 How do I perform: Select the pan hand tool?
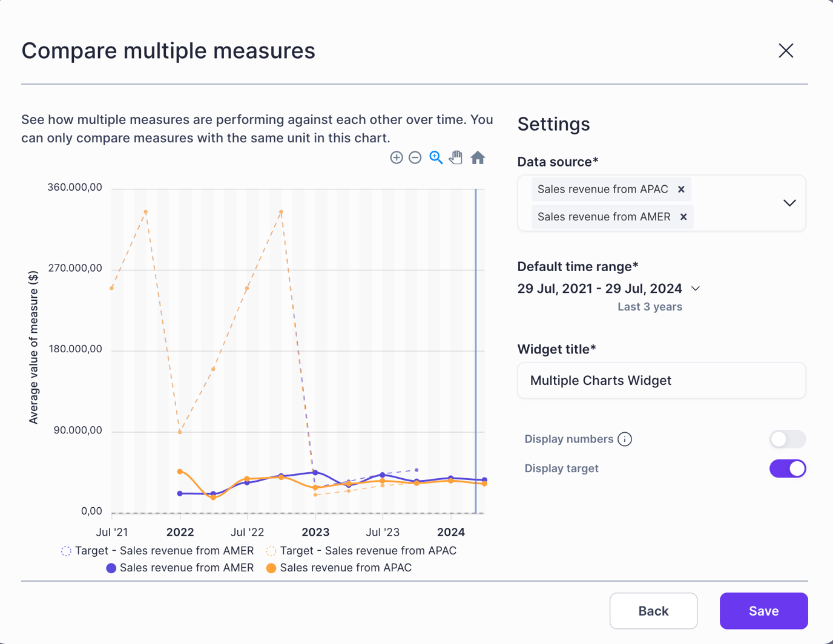456,157
